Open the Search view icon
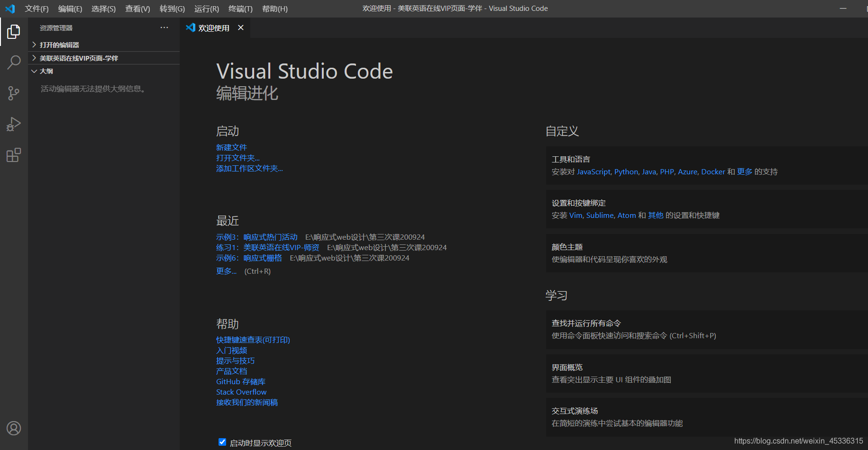The height and width of the screenshot is (450, 868). pyautogui.click(x=14, y=62)
